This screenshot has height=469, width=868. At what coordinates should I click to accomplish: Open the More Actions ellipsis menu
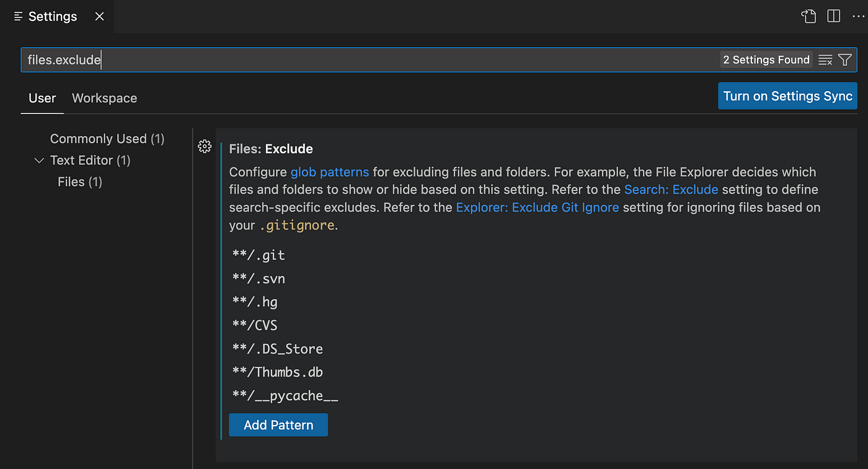859,16
